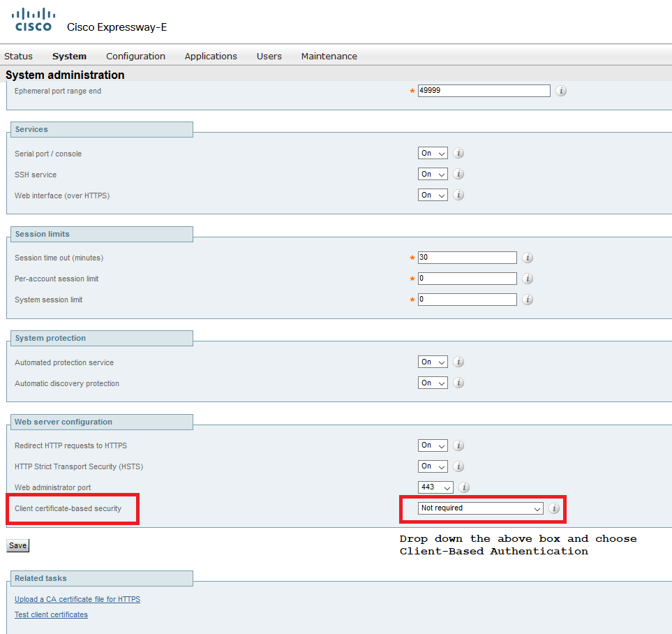672x634 pixels.
Task: Click the System administration page heading
Action: [65, 75]
